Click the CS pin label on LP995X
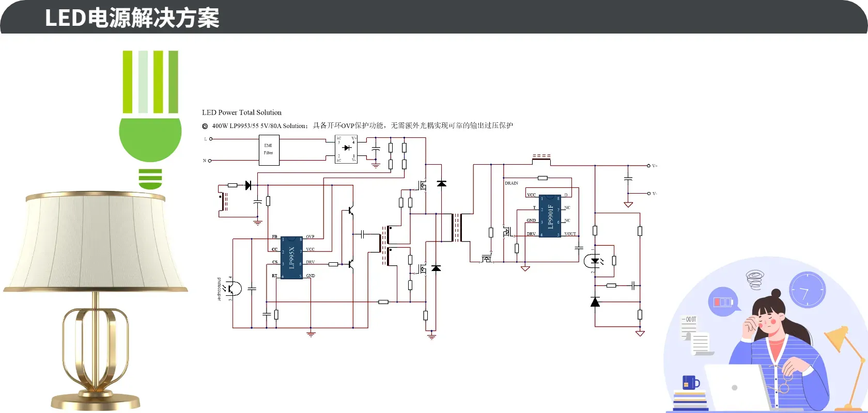The image size is (868, 413). (275, 262)
